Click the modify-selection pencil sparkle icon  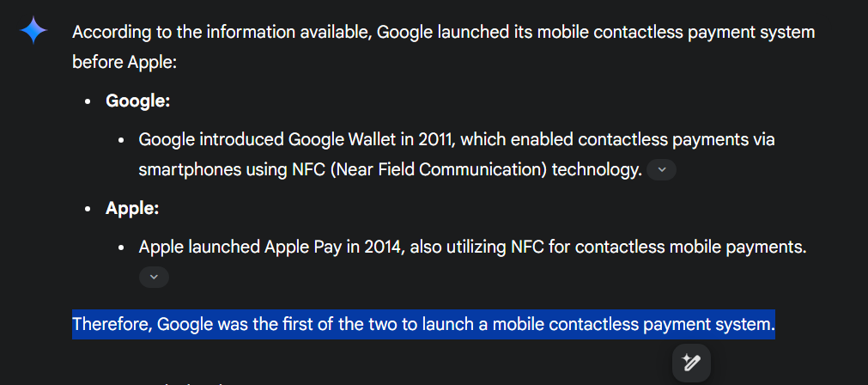tap(691, 363)
